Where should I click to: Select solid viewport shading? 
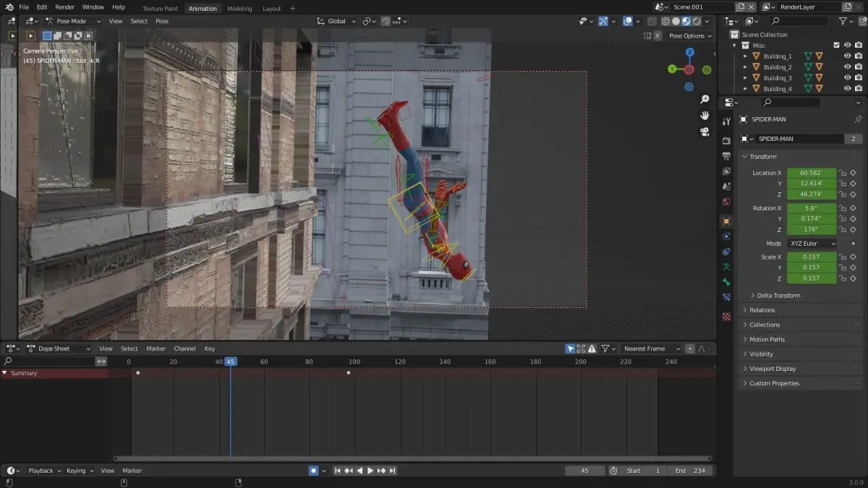(676, 21)
